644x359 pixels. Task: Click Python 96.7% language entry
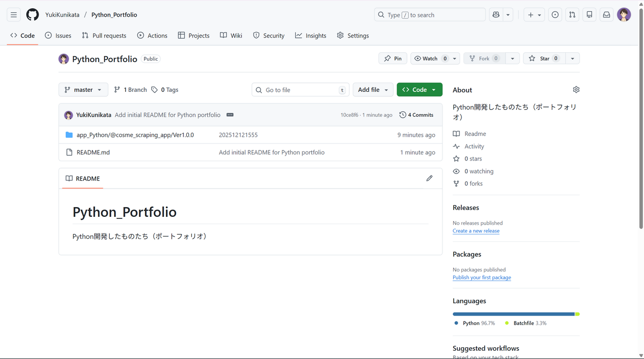475,323
